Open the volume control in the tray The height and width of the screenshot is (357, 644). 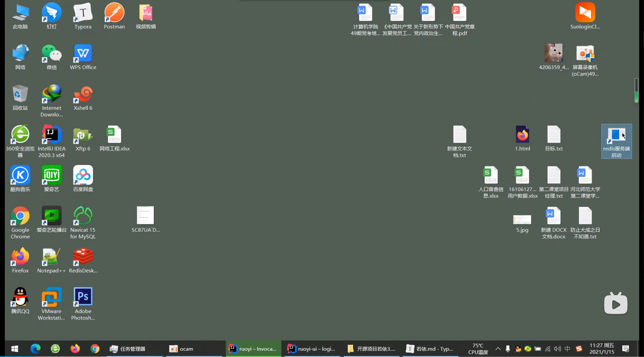coord(558,349)
